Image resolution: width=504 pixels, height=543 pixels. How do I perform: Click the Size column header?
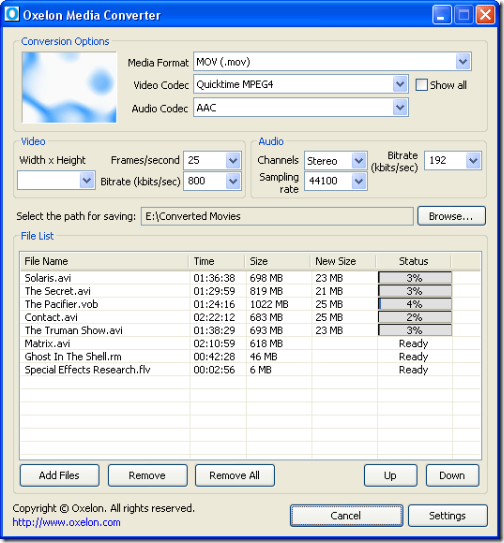coord(278,261)
